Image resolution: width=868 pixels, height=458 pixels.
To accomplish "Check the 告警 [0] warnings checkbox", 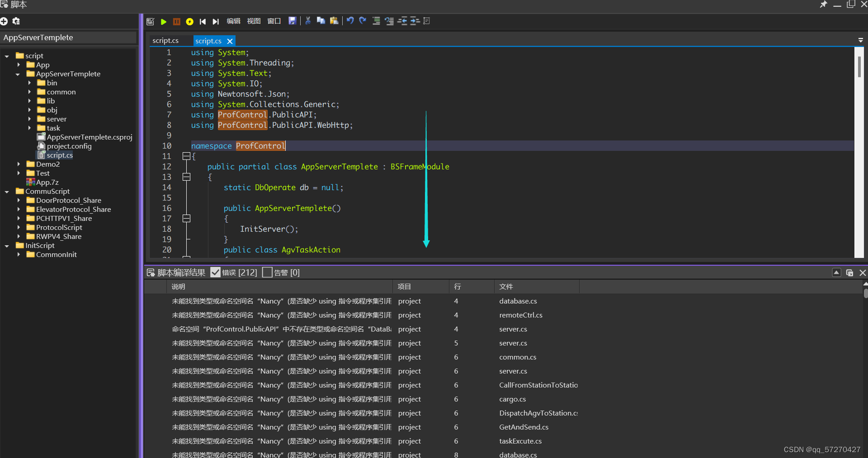I will (267, 272).
